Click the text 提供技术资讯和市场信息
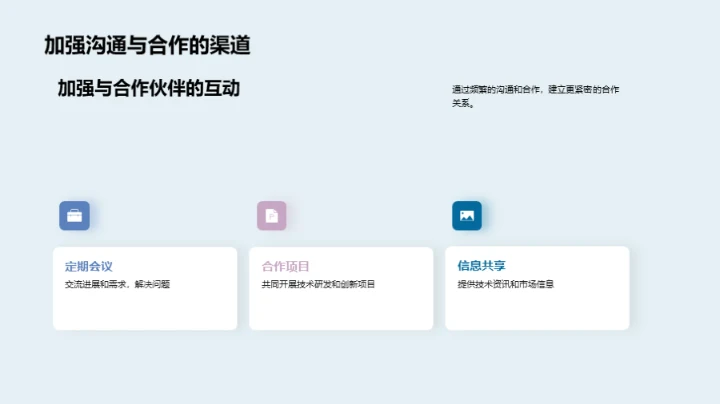 coord(506,284)
